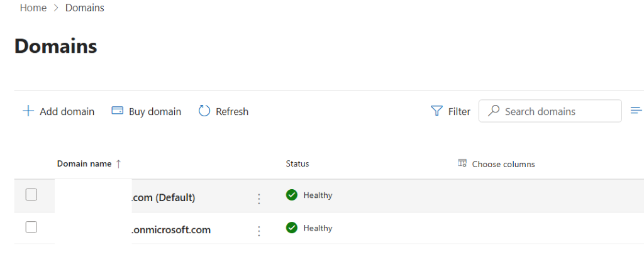Tick the checkbox for the .com (Default) domain
The height and width of the screenshot is (274, 644).
(31, 194)
